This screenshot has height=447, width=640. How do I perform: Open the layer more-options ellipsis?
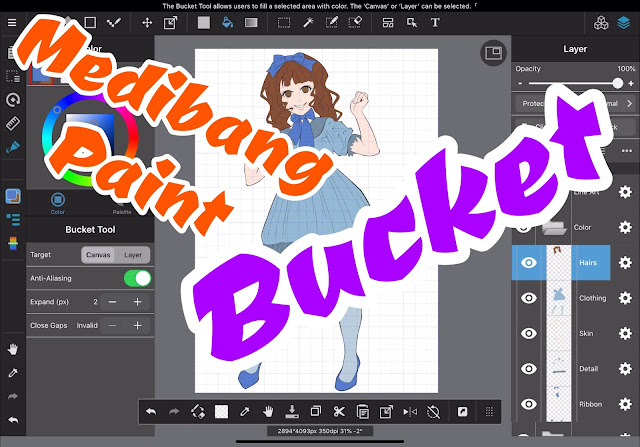pyautogui.click(x=627, y=151)
